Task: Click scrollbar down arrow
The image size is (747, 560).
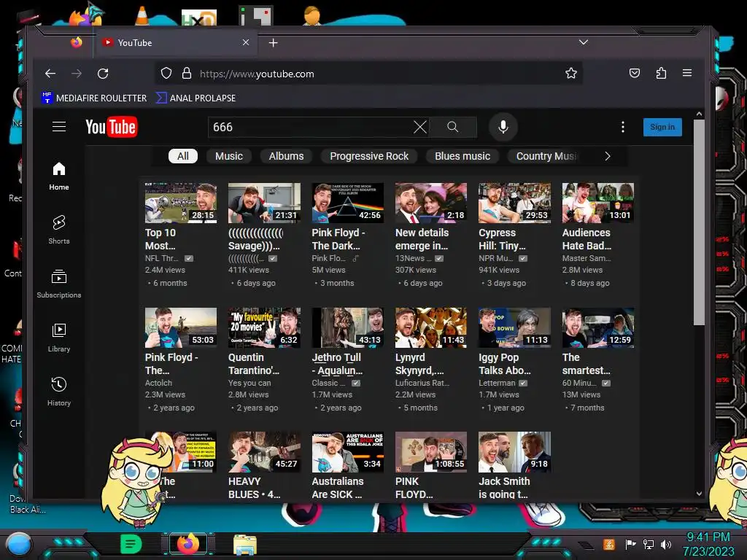Action: click(699, 494)
